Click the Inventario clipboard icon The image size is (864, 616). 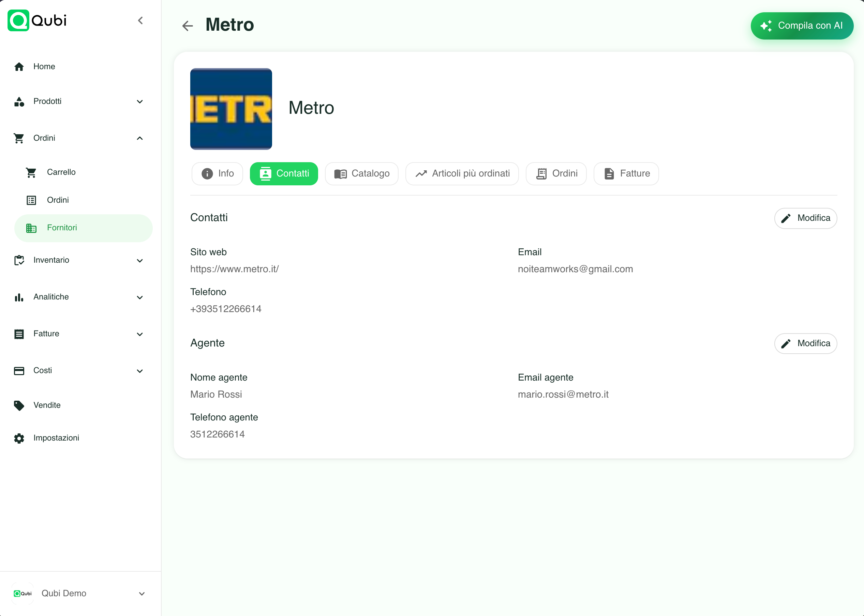(x=19, y=260)
